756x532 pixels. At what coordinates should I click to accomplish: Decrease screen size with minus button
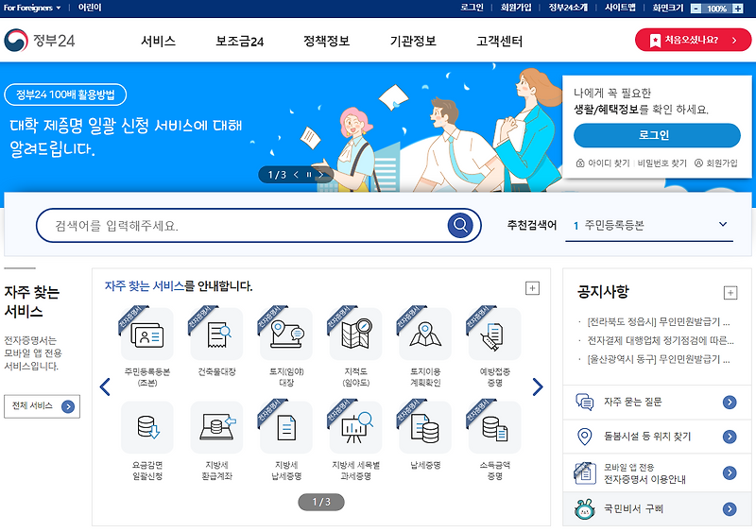pos(696,9)
